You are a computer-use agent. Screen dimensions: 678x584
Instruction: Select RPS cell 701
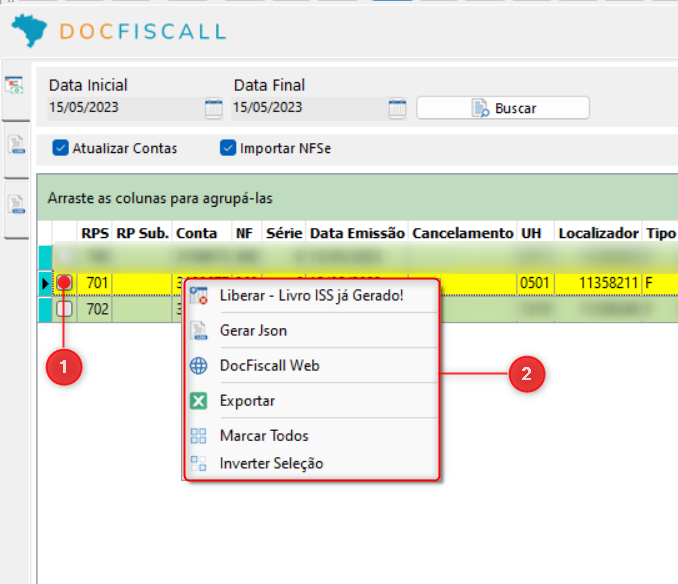[x=95, y=283]
